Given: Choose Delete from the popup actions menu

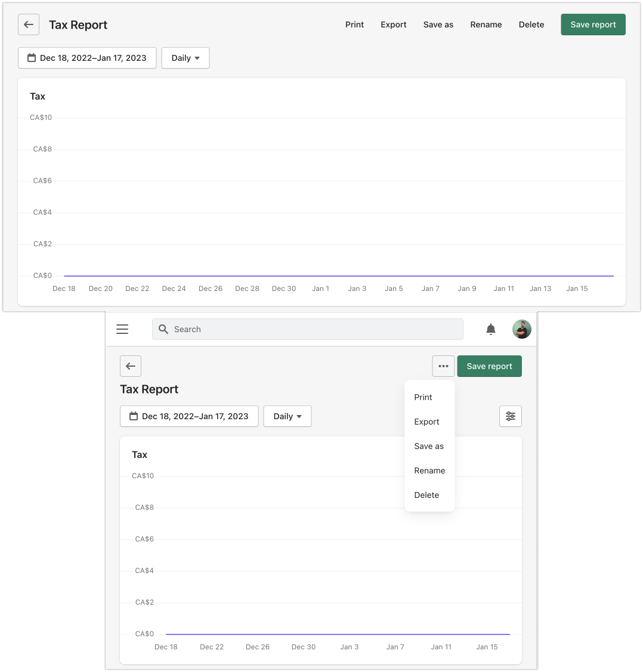Looking at the screenshot, I should coord(426,495).
